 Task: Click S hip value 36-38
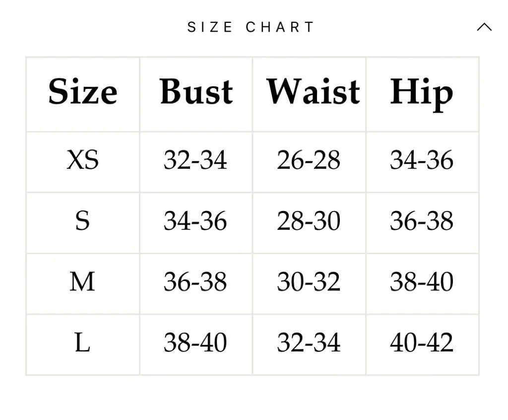click(422, 221)
